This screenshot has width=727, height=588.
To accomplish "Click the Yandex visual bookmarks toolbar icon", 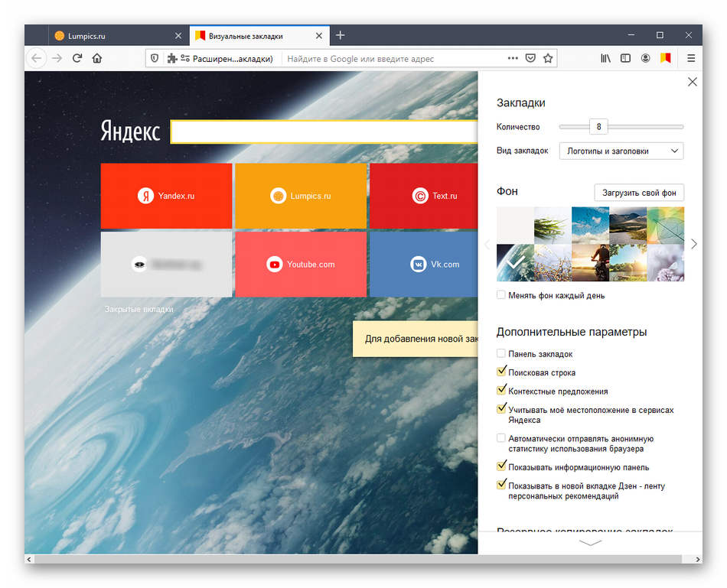I will (x=665, y=58).
